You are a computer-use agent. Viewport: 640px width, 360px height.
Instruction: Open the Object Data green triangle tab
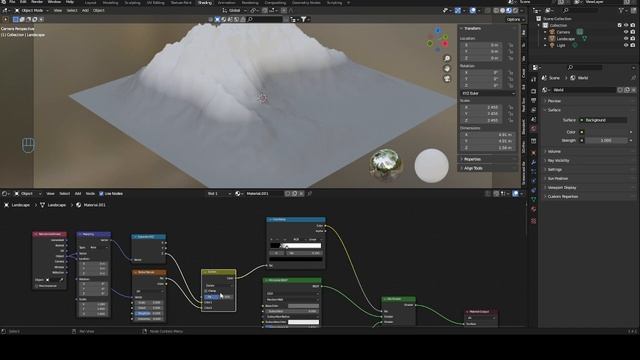pyautogui.click(x=533, y=200)
